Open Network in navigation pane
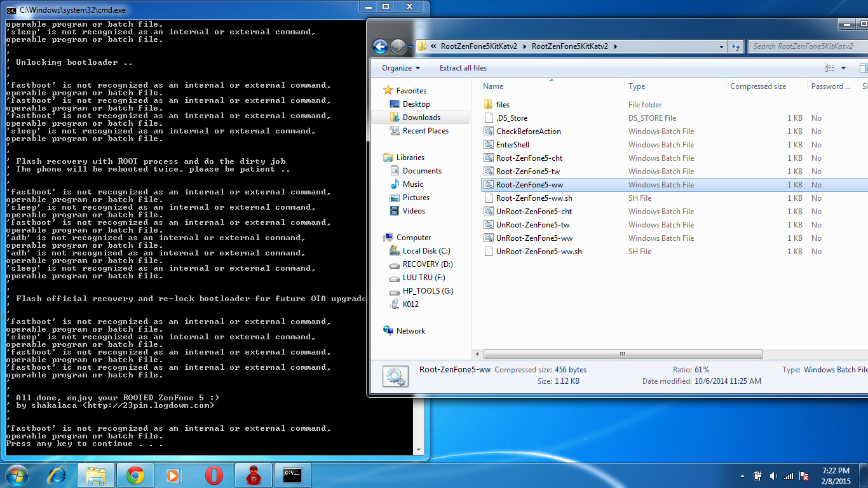The image size is (868, 488). click(x=410, y=331)
